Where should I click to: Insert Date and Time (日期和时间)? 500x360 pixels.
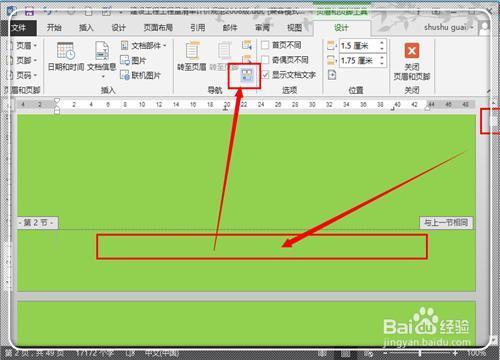66,57
